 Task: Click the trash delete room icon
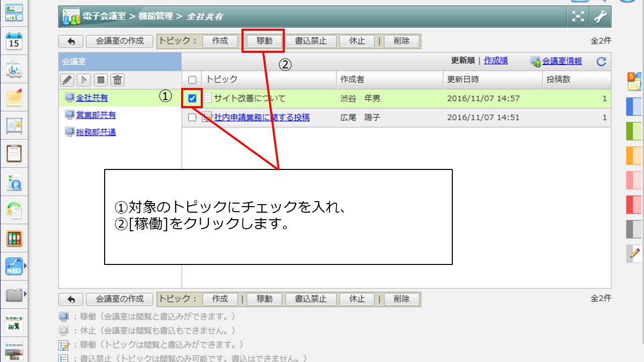[117, 80]
